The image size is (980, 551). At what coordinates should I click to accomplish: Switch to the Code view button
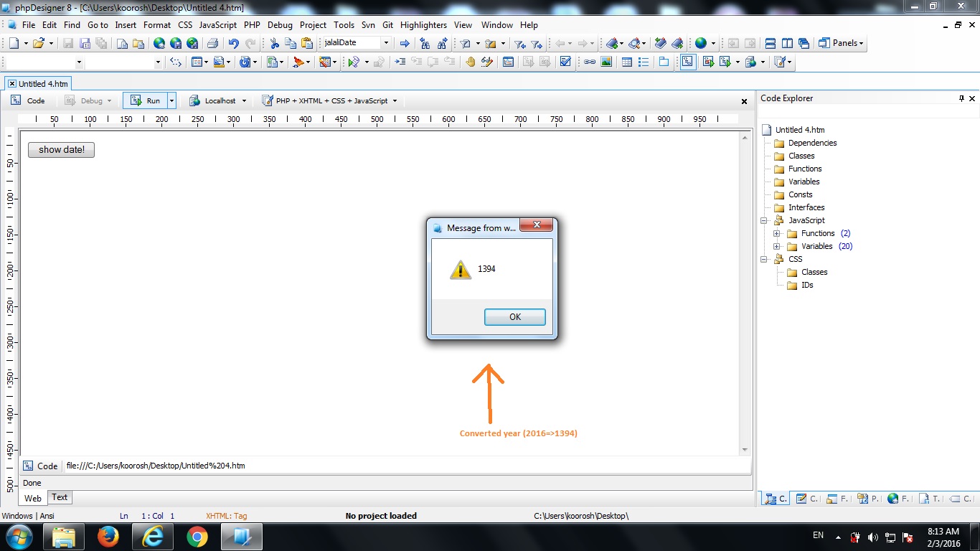(x=29, y=101)
